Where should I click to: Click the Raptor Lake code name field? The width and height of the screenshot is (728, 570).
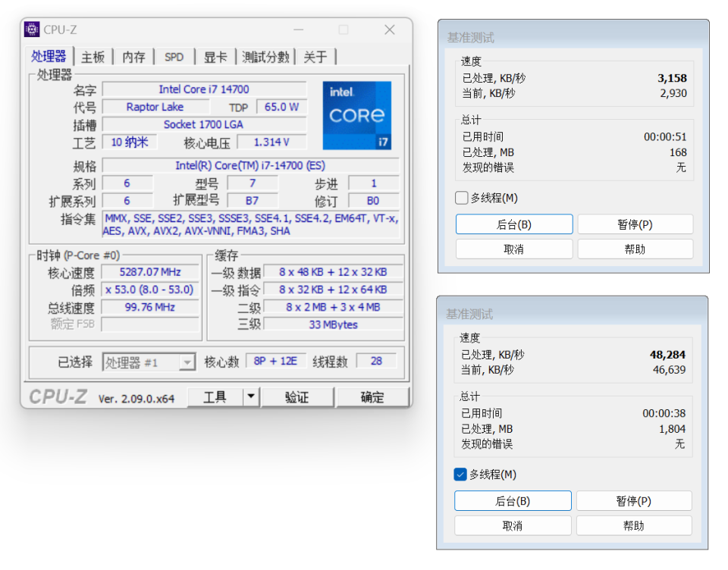pos(155,107)
